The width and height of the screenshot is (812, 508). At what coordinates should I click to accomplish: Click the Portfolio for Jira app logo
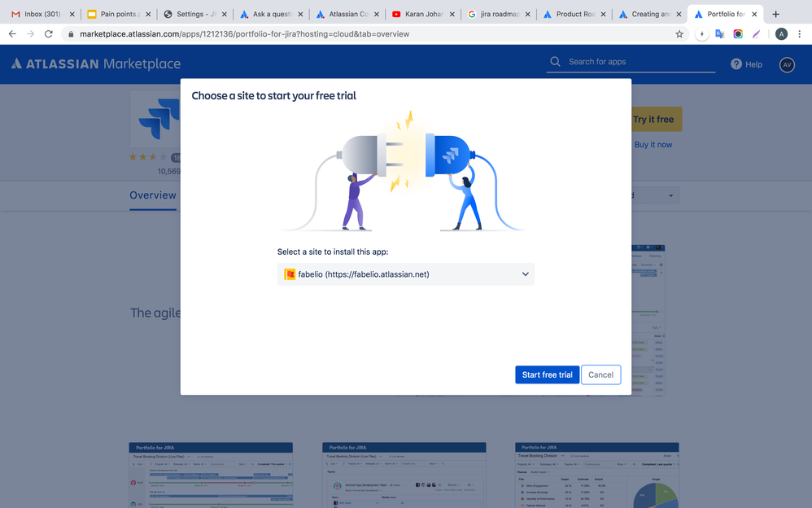(155, 119)
